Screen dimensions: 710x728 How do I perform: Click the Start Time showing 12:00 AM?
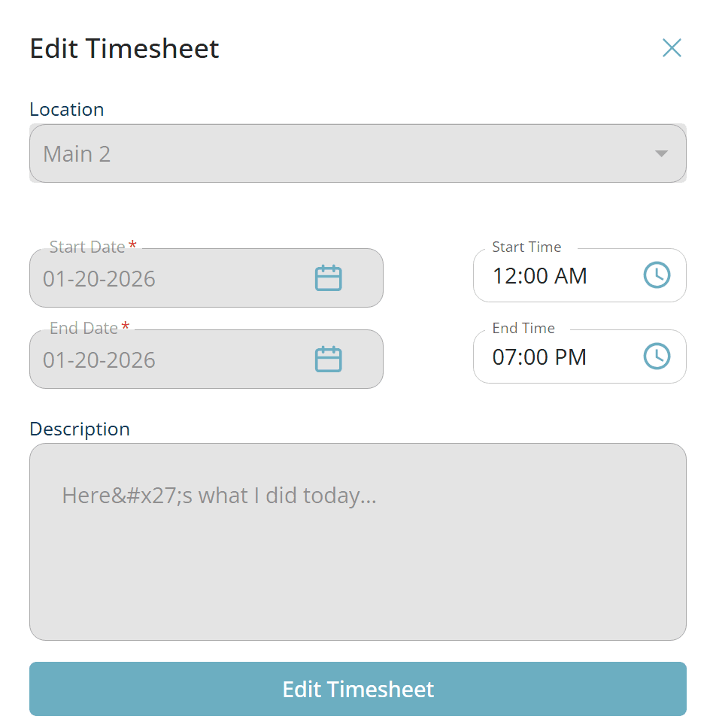(x=540, y=276)
